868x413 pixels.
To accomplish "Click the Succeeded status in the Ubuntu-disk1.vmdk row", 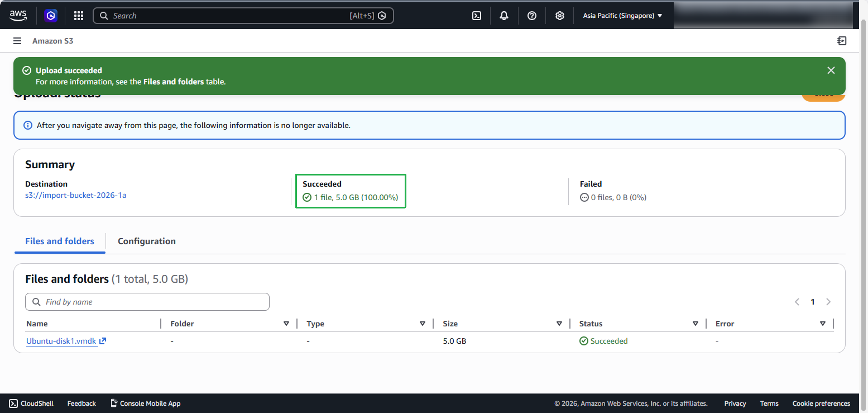I will coord(603,341).
